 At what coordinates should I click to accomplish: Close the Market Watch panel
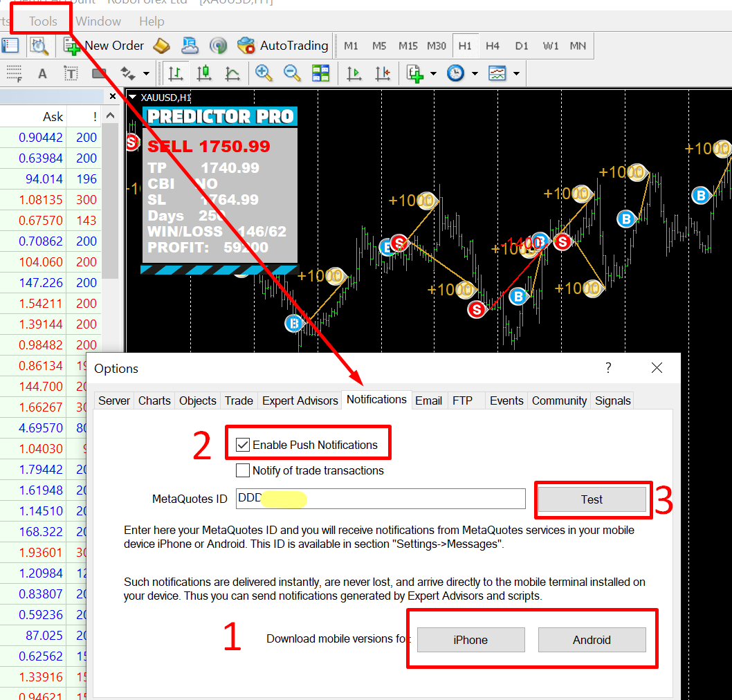(x=113, y=96)
